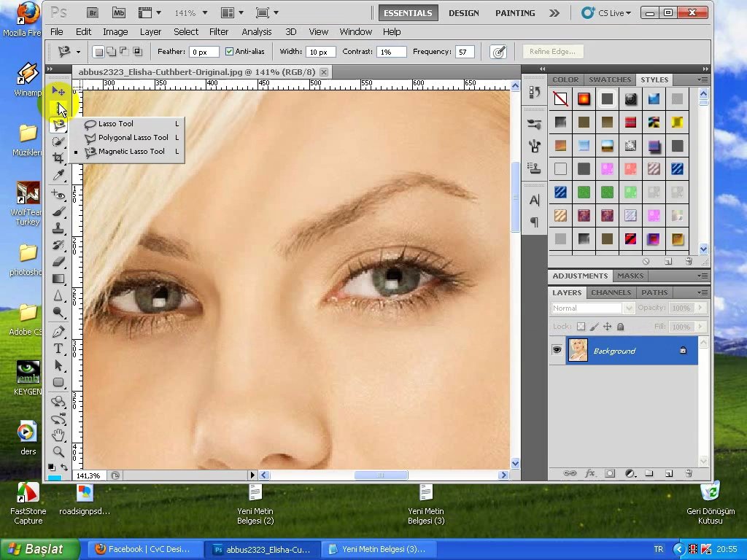Select the Hand tool

click(58, 435)
